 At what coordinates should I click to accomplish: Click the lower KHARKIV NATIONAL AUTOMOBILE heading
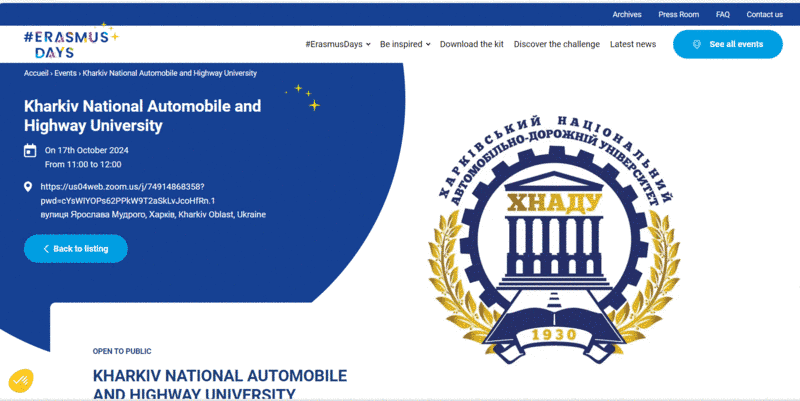(220, 384)
